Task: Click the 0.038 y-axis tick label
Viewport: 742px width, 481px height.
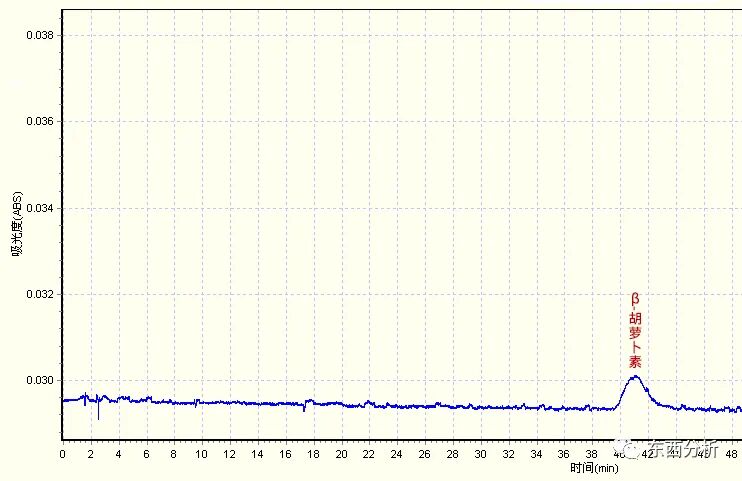Action: click(x=38, y=36)
